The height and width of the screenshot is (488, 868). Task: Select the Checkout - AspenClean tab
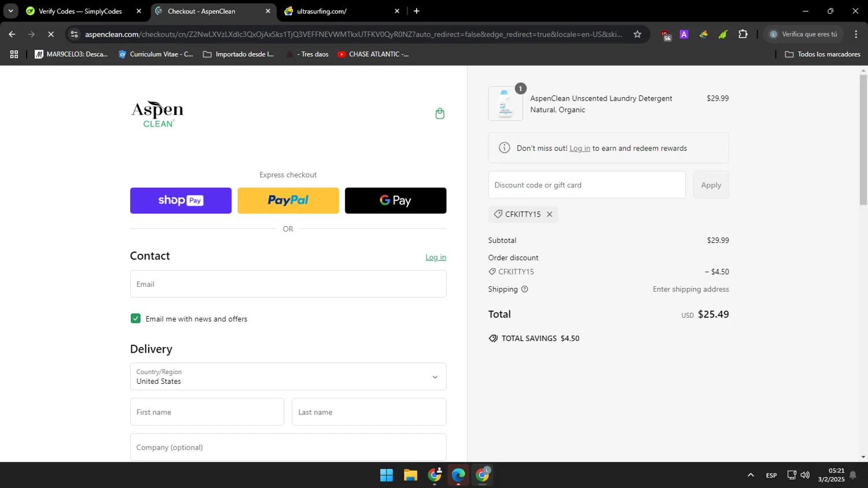[212, 11]
